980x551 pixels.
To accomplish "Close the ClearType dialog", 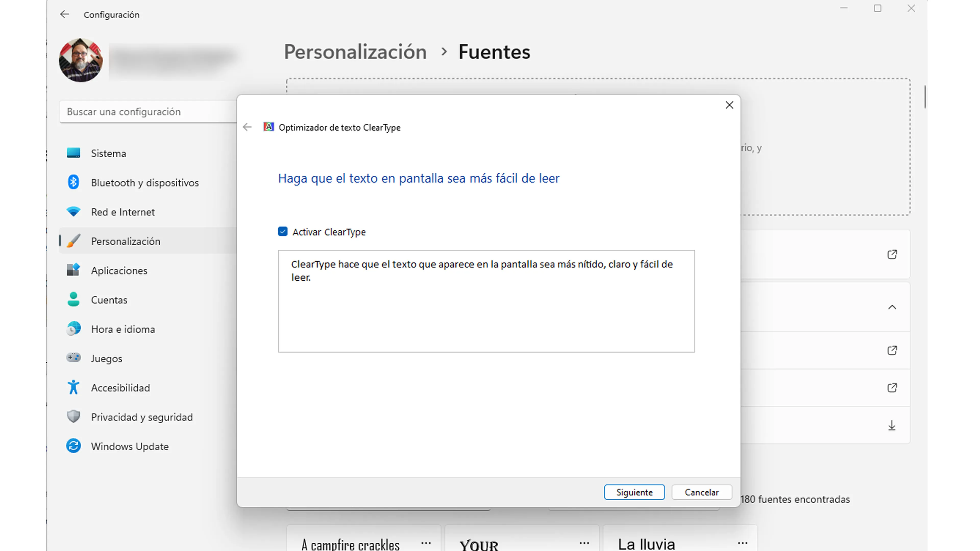I will (729, 105).
